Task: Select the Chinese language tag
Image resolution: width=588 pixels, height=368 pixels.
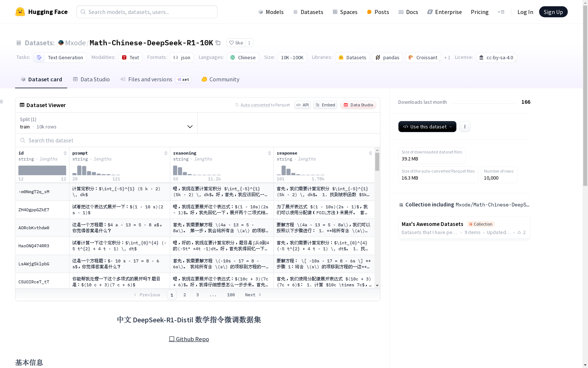Action: click(243, 57)
